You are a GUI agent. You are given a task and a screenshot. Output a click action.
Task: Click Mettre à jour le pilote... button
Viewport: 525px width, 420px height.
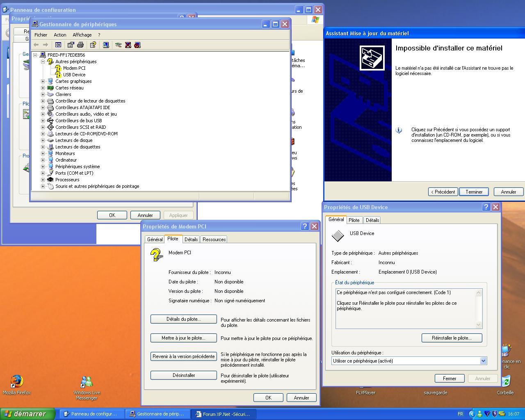pos(184,338)
